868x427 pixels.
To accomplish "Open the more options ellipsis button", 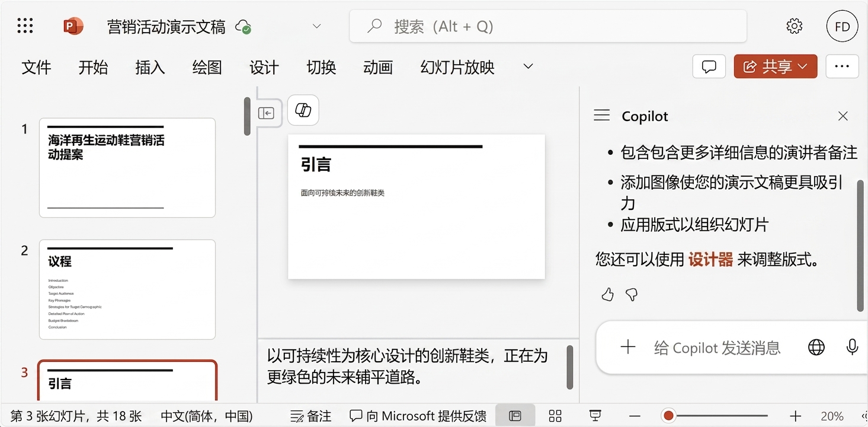I will [x=842, y=66].
